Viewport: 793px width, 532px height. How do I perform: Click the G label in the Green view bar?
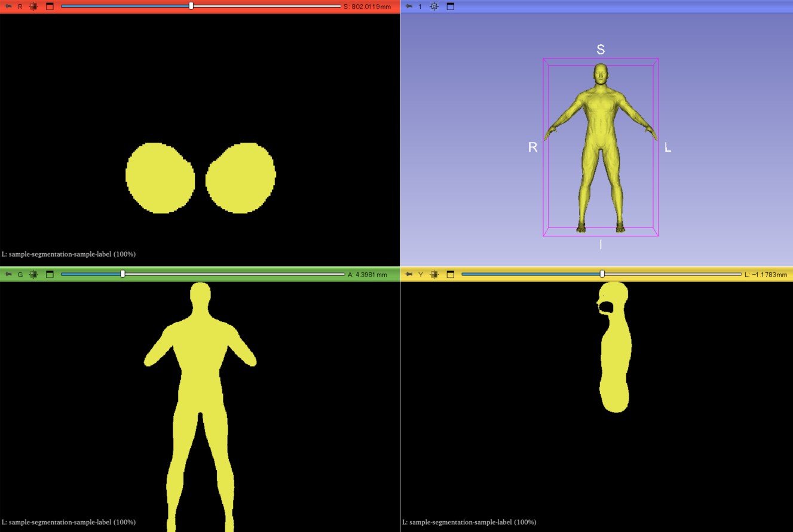tap(20, 275)
